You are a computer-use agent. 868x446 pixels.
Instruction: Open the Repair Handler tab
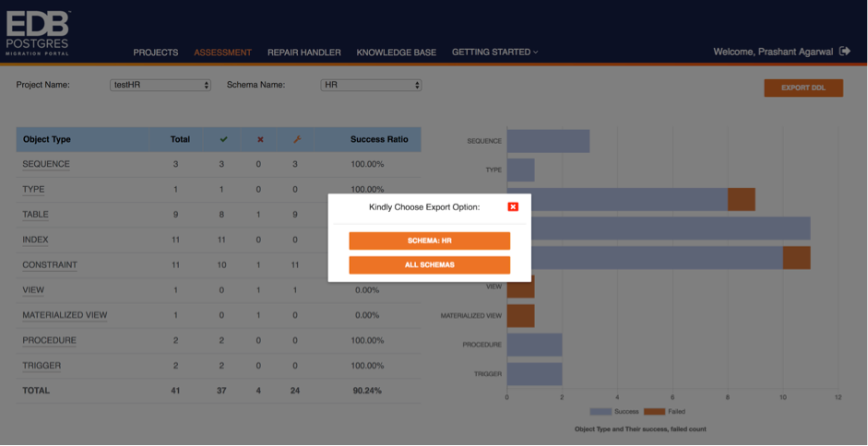pyautogui.click(x=304, y=53)
